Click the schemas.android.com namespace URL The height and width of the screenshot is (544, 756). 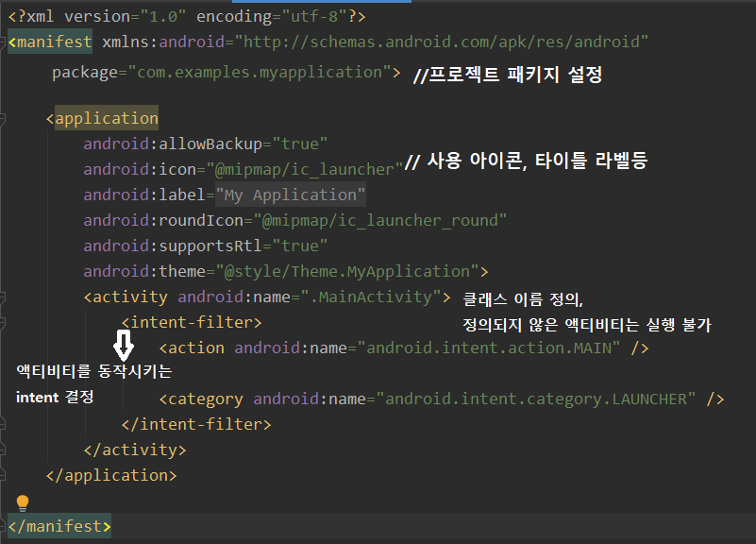(441, 42)
